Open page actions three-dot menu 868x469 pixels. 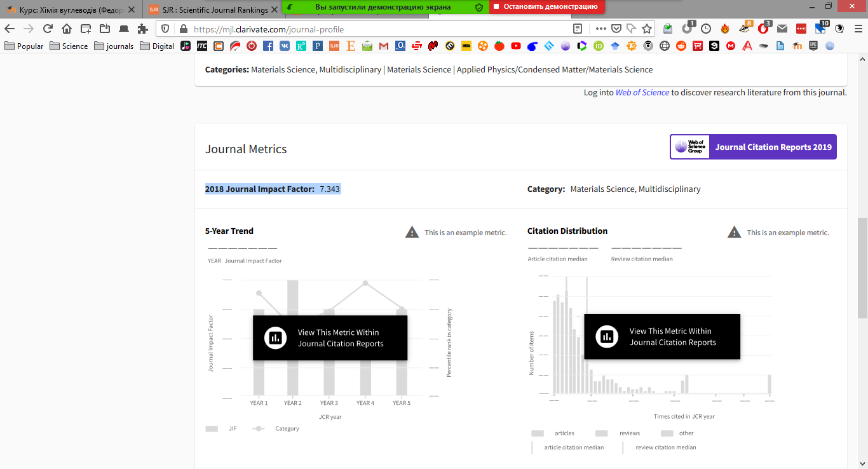600,29
